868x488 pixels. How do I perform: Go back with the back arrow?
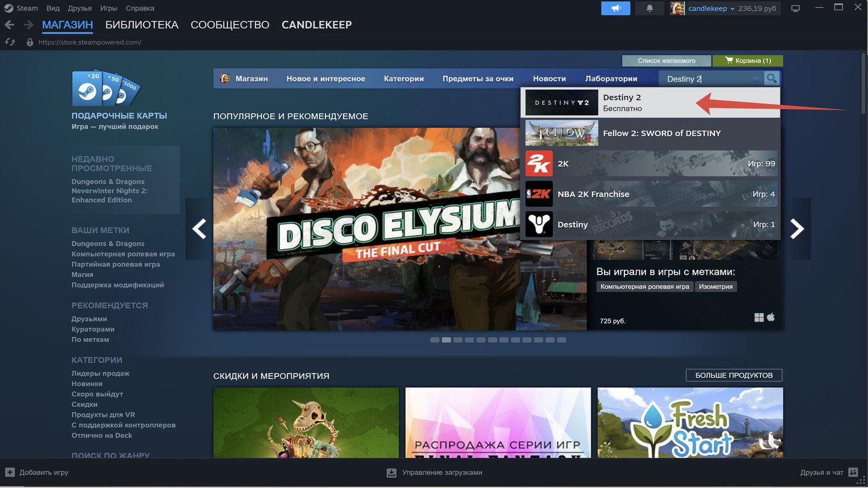10,25
